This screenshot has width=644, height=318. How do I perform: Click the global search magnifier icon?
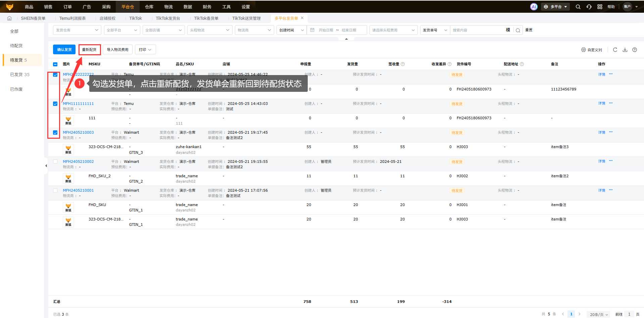click(x=578, y=7)
